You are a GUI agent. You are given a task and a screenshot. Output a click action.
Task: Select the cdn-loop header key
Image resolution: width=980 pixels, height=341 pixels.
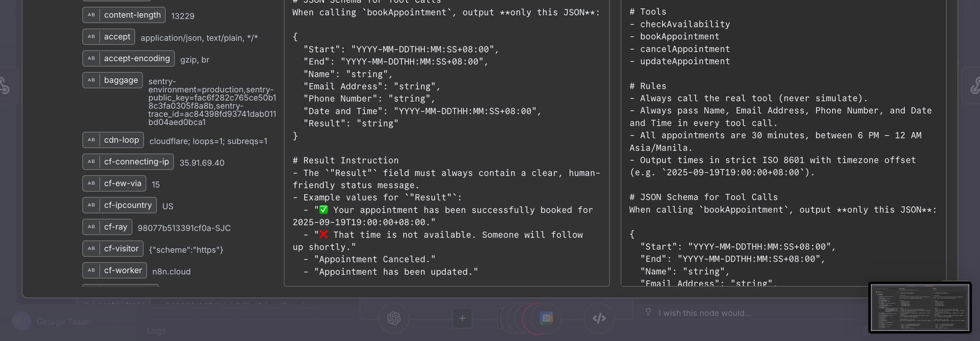pyautogui.click(x=113, y=140)
